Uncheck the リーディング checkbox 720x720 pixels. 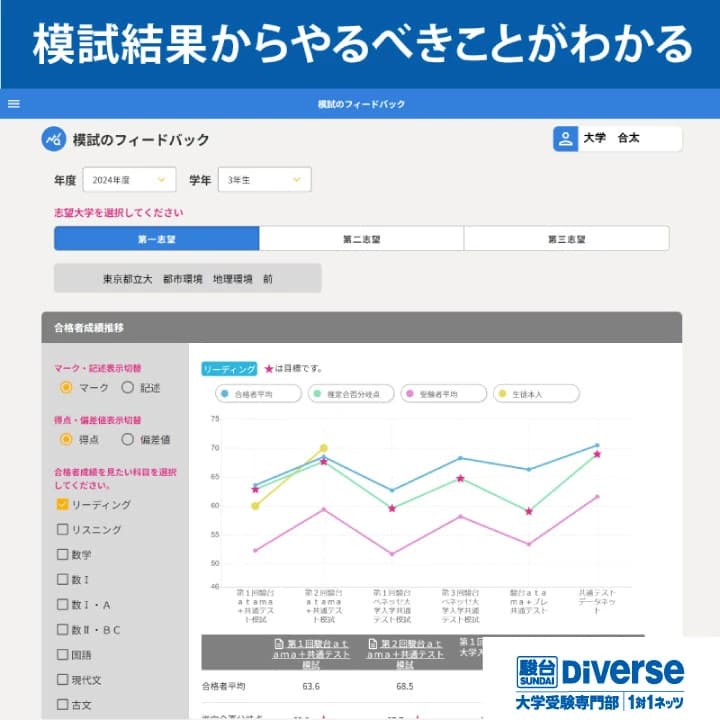click(x=62, y=504)
